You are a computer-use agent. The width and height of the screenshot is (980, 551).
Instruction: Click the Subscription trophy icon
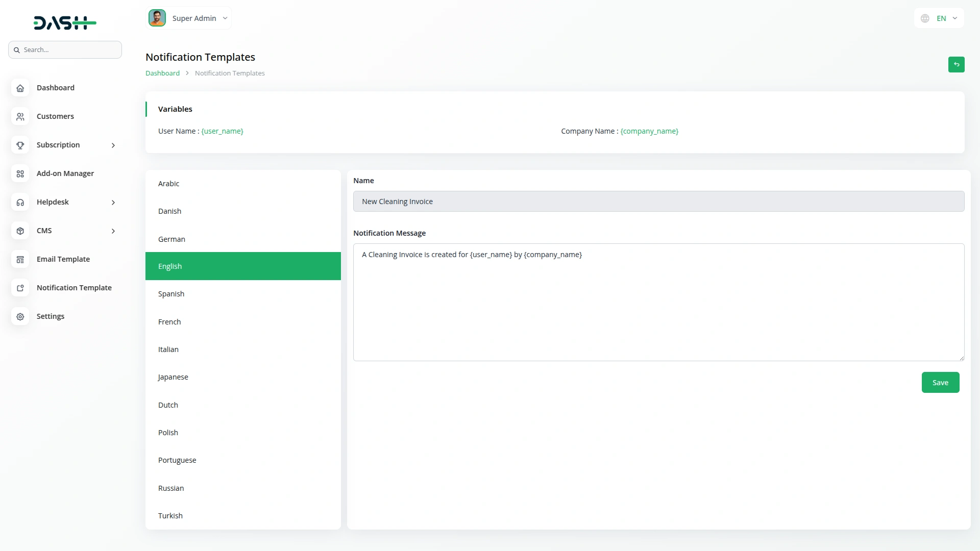[20, 145]
